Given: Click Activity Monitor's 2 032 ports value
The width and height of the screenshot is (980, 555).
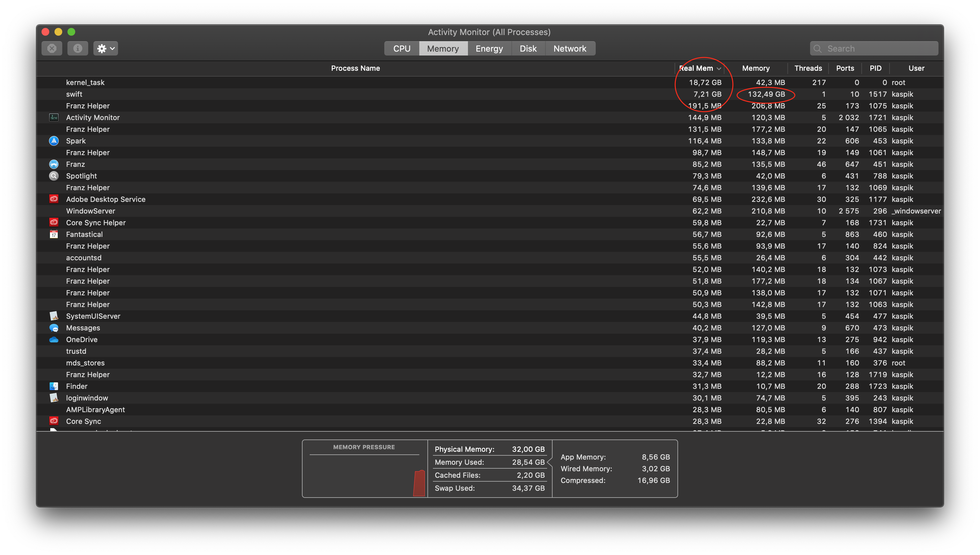Looking at the screenshot, I should pyautogui.click(x=849, y=117).
